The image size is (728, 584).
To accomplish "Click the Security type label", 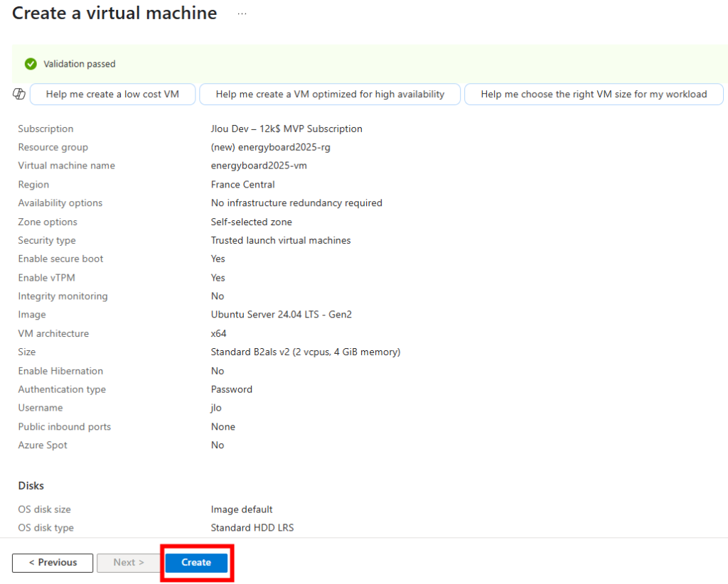I will (47, 240).
